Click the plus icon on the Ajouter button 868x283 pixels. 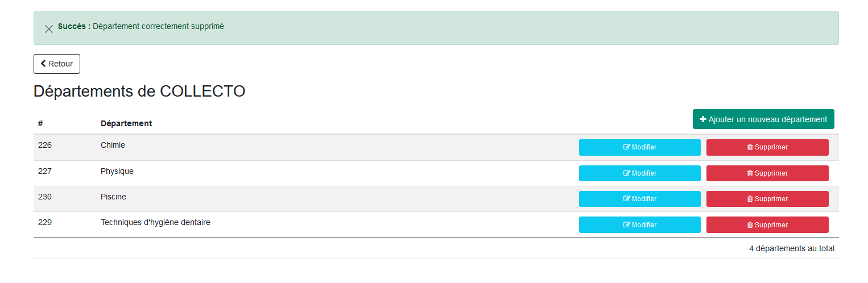point(703,119)
